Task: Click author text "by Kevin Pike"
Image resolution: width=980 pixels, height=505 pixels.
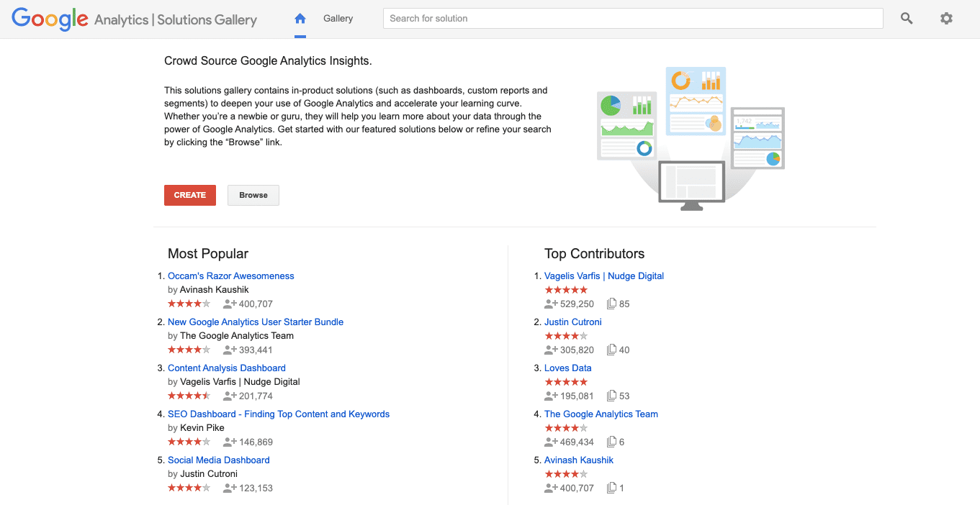Action: 196,427
